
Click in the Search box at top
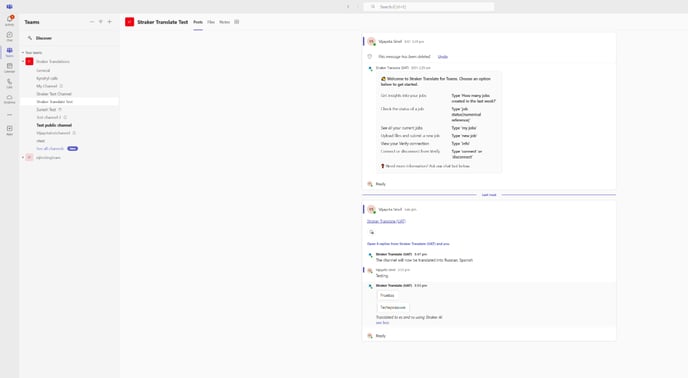point(429,7)
